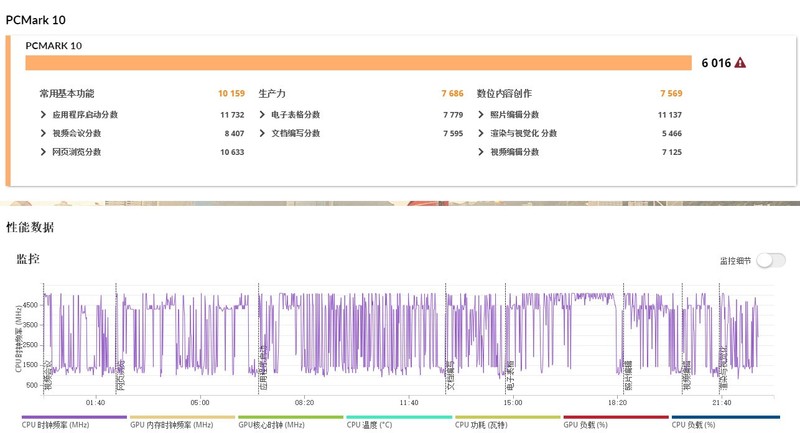Click the 监控 panel heading
The image size is (800, 433).
click(28, 259)
